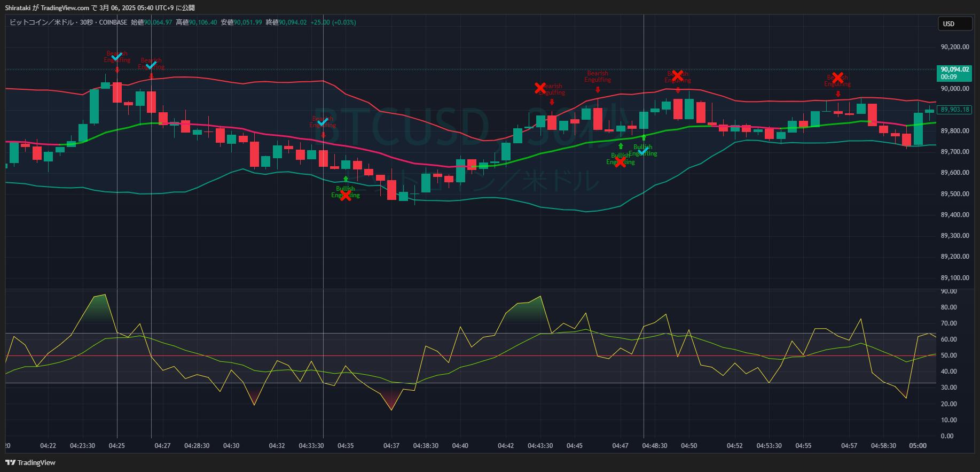
Task: Click the 04:23:30 time axis label
Action: 82,446
